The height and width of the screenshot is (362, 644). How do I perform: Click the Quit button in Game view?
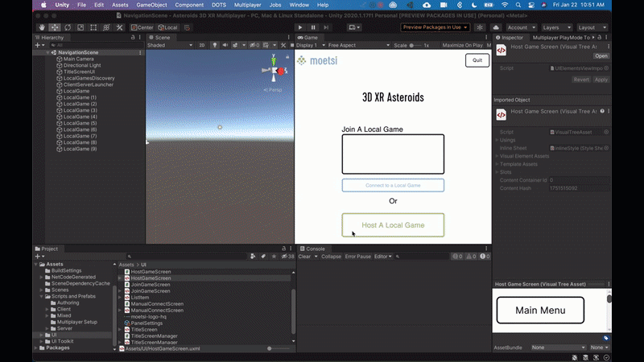[477, 60]
